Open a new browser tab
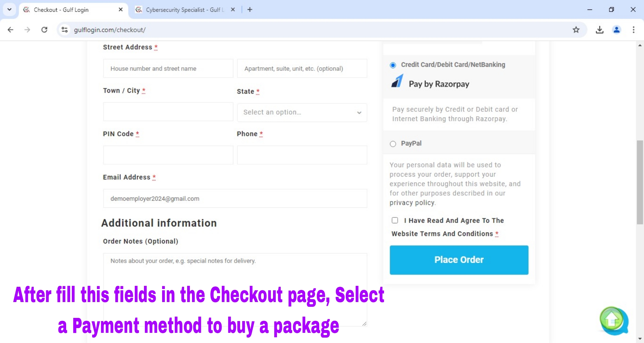The width and height of the screenshot is (644, 343). (x=250, y=10)
